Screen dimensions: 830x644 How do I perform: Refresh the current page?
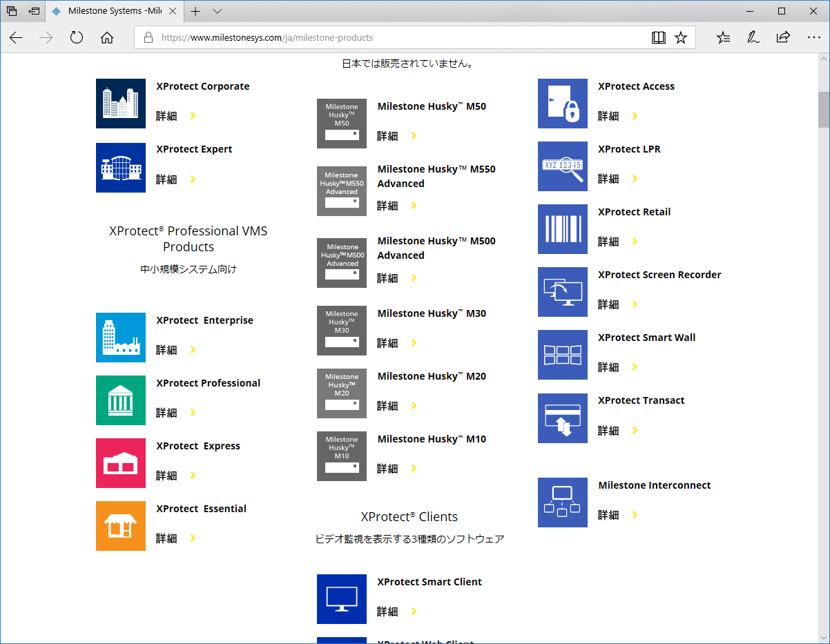77,38
